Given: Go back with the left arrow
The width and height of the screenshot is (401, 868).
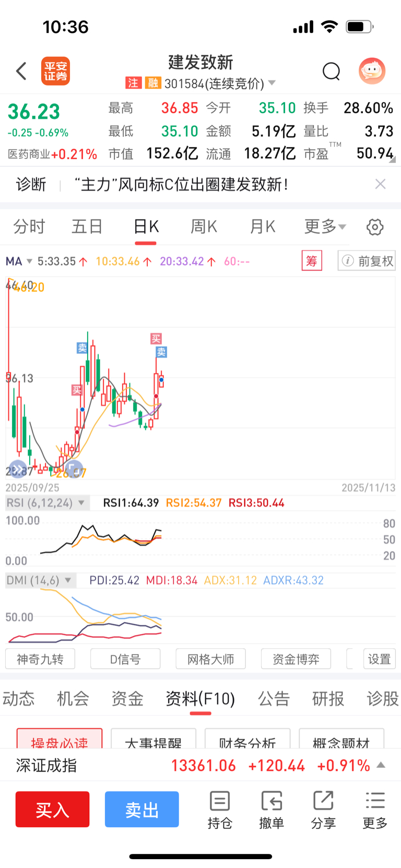Looking at the screenshot, I should tap(21, 71).
